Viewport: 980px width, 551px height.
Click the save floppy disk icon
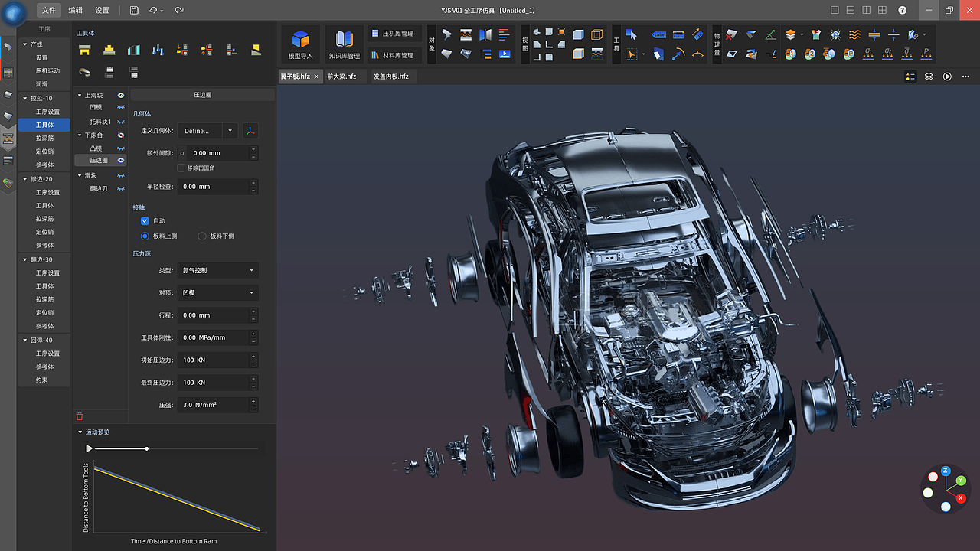(134, 10)
